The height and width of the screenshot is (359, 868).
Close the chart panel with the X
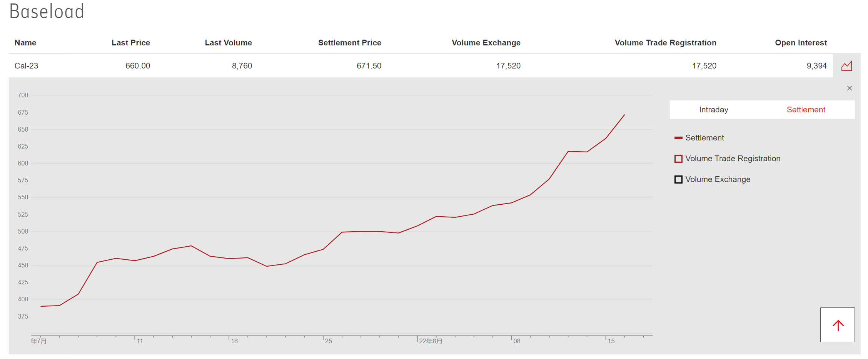(x=850, y=88)
